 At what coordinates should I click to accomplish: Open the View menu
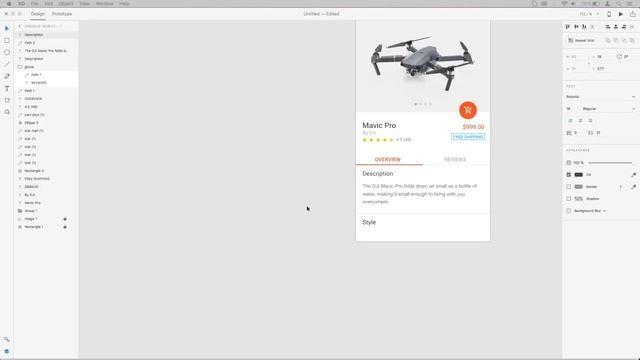pyautogui.click(x=84, y=4)
